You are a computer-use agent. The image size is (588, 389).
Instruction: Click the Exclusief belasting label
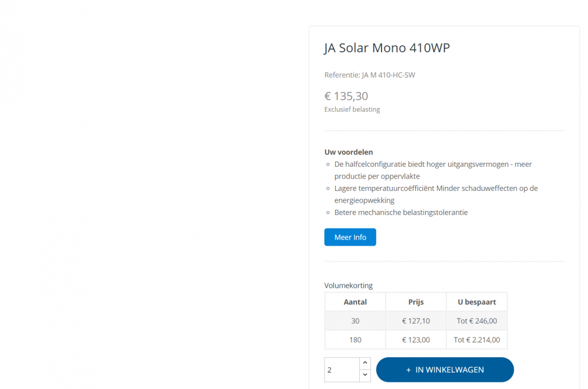click(x=352, y=109)
